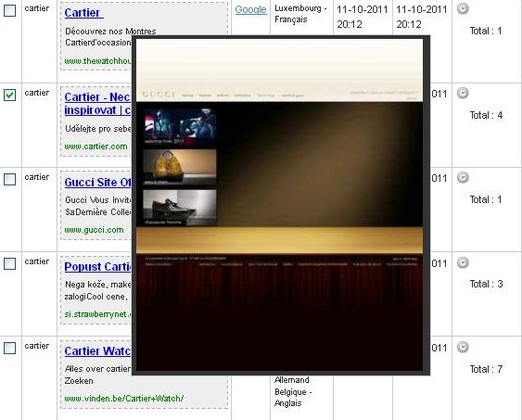This screenshot has width=522, height=420.
Task: Click www.vinden.be/Cartier+Watch/ URL
Action: [x=124, y=399]
